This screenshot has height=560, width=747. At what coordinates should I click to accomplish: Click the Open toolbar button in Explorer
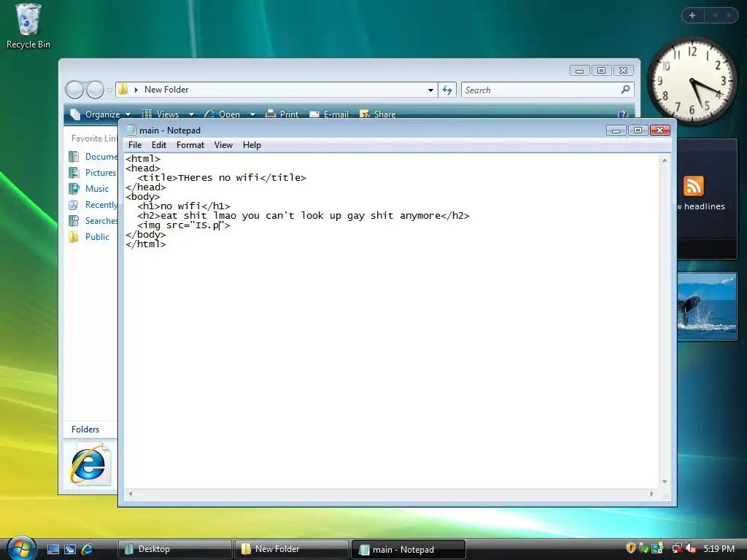pyautogui.click(x=222, y=114)
